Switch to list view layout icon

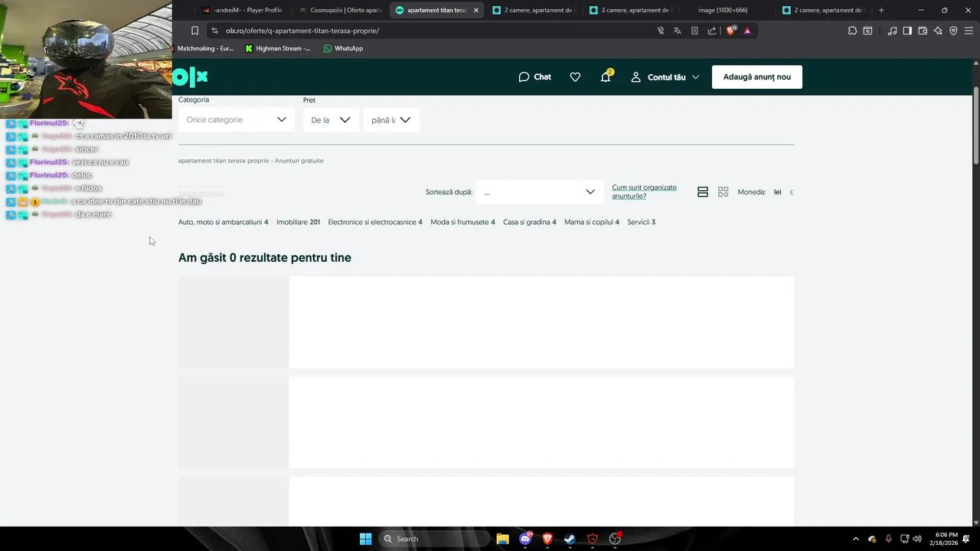(x=703, y=192)
